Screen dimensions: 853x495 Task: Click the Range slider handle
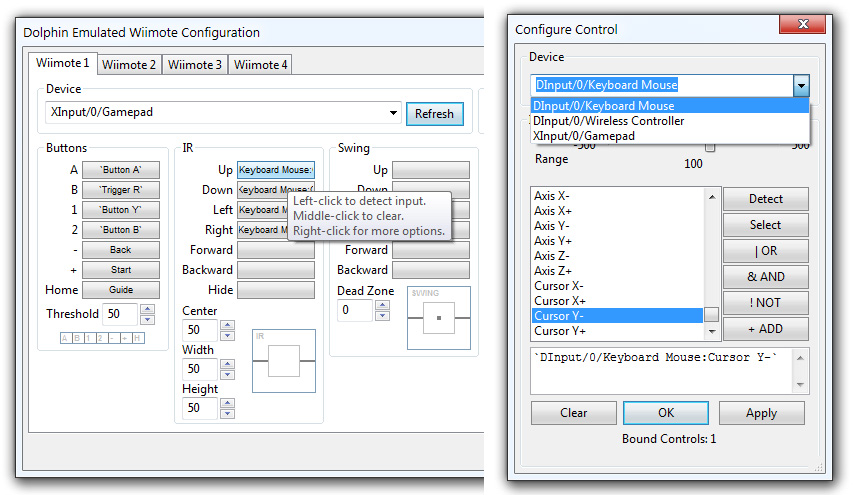pos(710,148)
